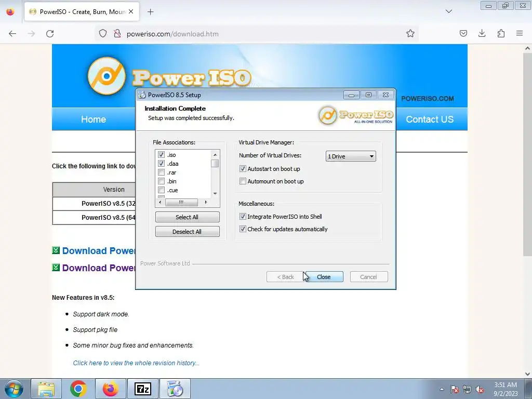Open Contact US on PowerISO site
Image resolution: width=532 pixels, height=399 pixels.
[x=430, y=119]
